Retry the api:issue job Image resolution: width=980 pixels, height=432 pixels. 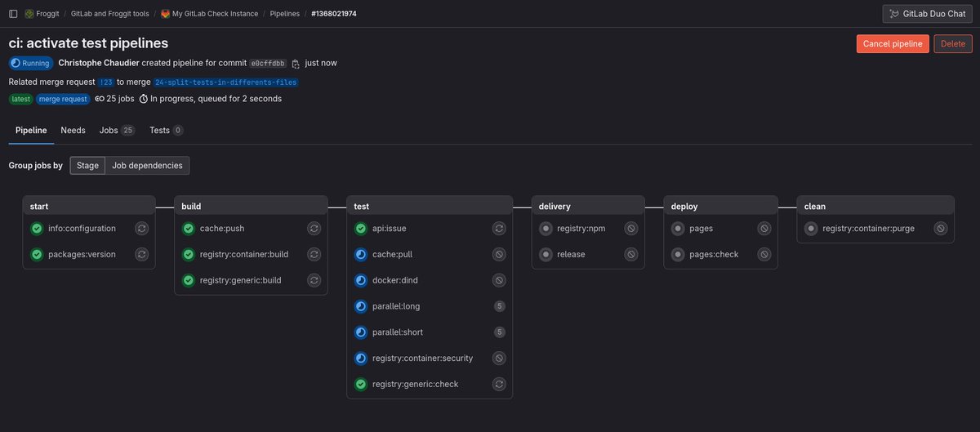(x=499, y=229)
